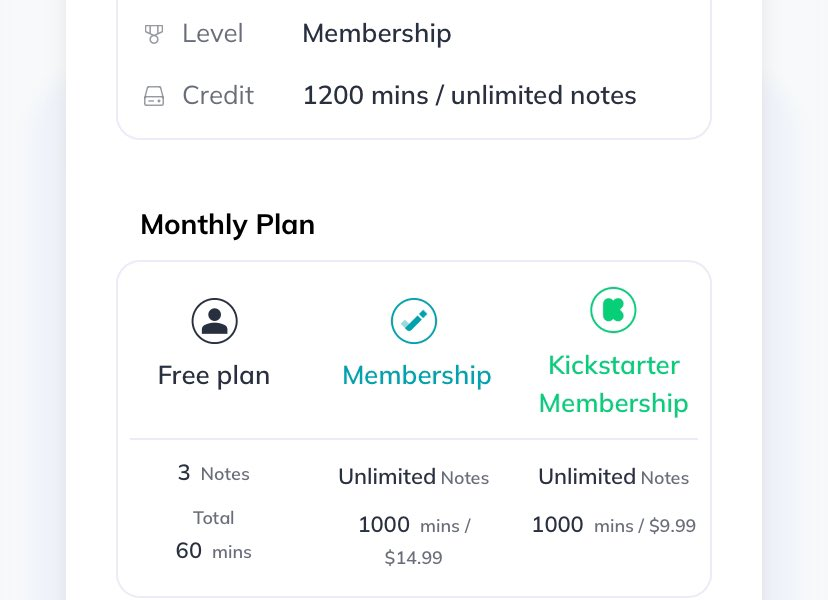Viewport: 828px width, 600px height.
Task: Click the Total label under Free plan
Action: coord(214,518)
